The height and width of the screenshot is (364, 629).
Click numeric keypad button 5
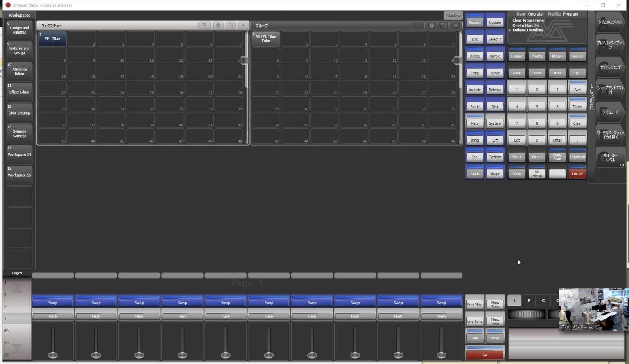click(x=537, y=106)
